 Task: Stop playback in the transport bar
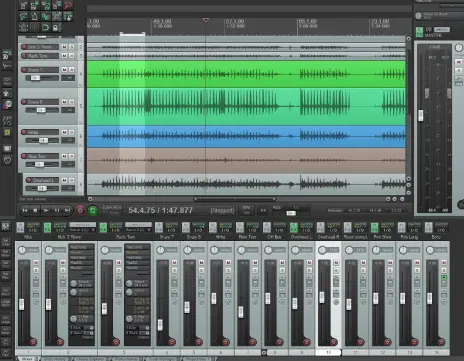point(35,210)
